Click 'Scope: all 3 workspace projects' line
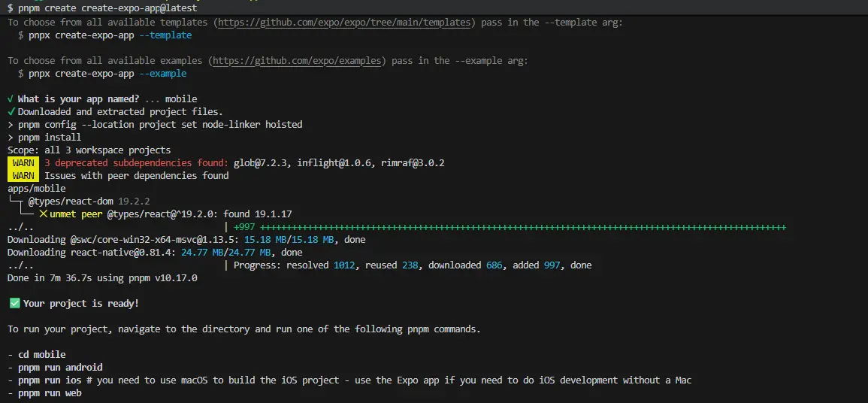 coord(89,150)
